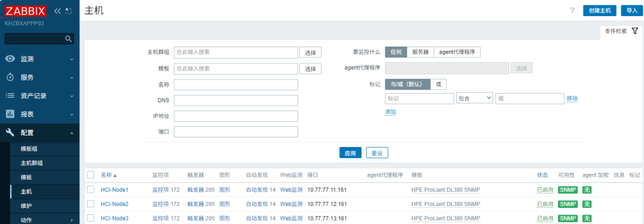Image resolution: width=644 pixels, height=224 pixels.
Task: Click the list icon beside 资产记录
Action: [x=10, y=96]
